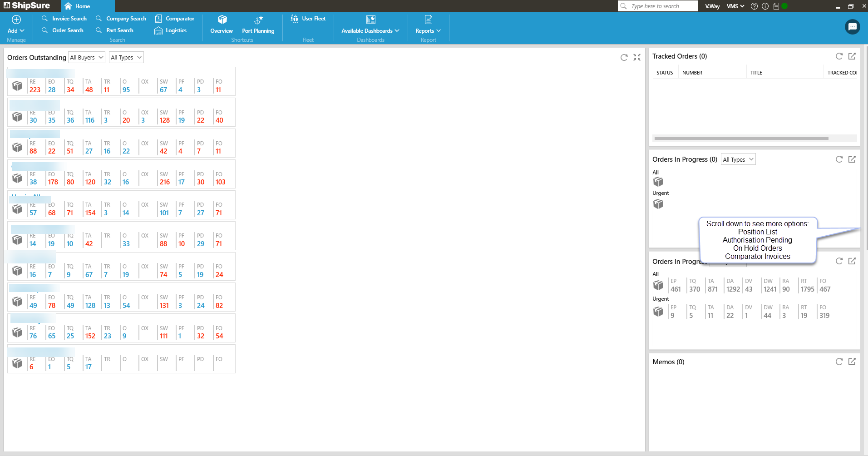Open the User Fleet view

pos(308,19)
